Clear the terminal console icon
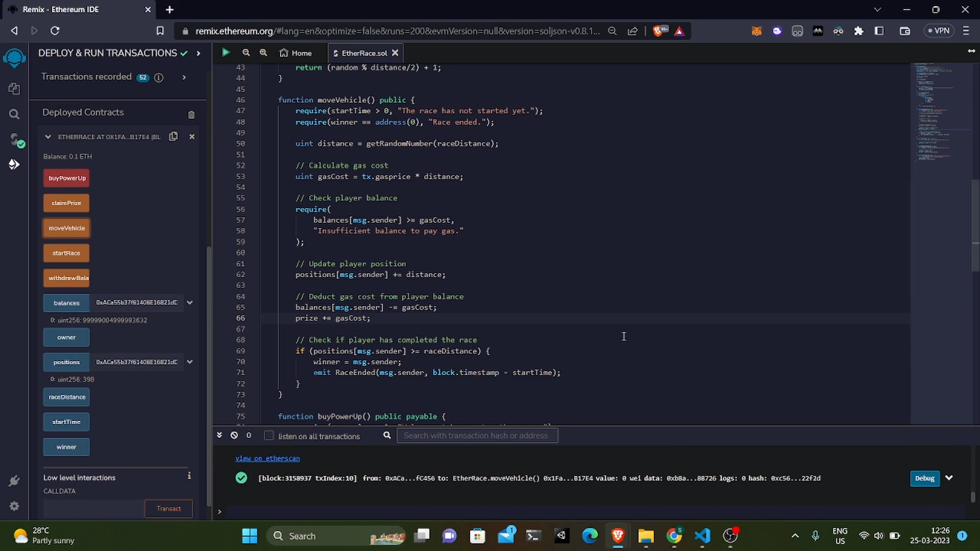Screen dimensions: 980x551 pyautogui.click(x=234, y=435)
